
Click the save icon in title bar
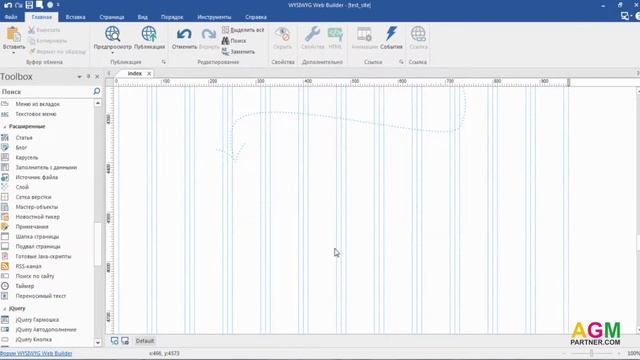click(29, 5)
